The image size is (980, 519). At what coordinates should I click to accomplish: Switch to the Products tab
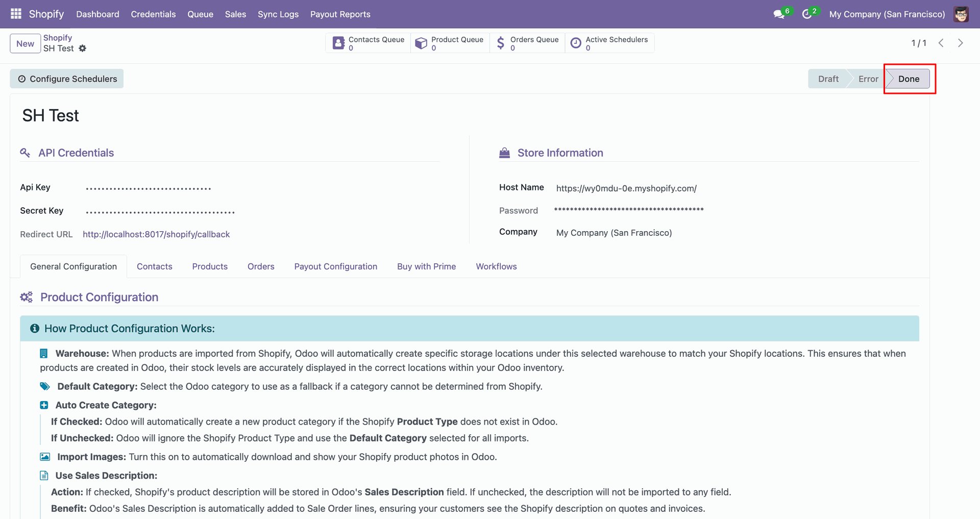coord(210,266)
